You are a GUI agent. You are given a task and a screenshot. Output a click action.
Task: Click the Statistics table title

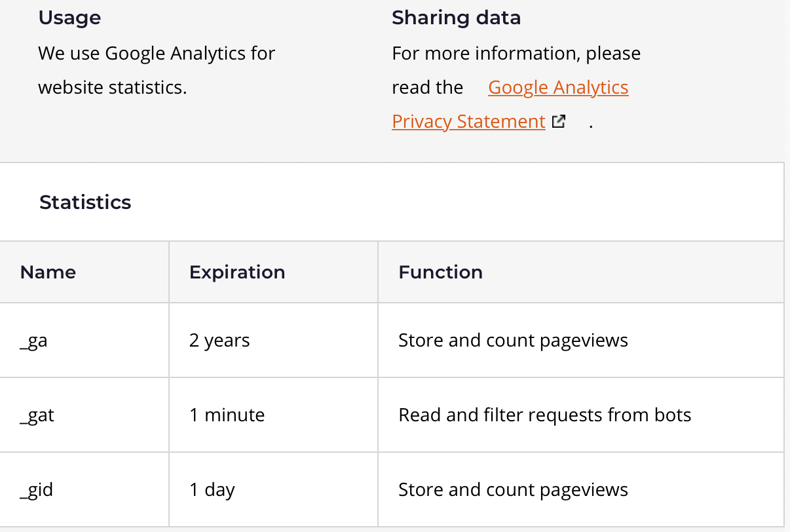tap(85, 202)
